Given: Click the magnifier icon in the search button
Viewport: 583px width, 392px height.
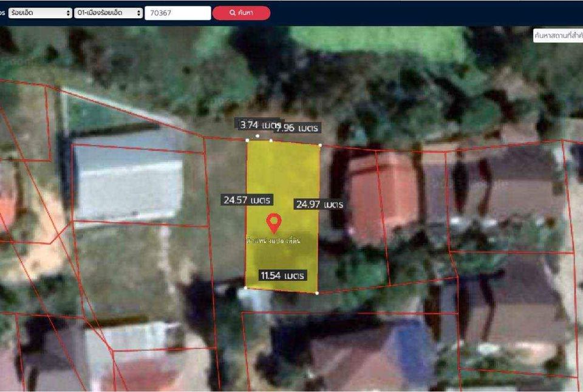Looking at the screenshot, I should point(233,13).
